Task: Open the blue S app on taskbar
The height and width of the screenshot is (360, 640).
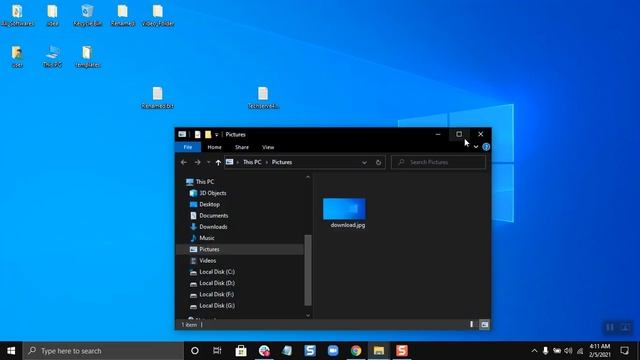Action: tap(310, 351)
